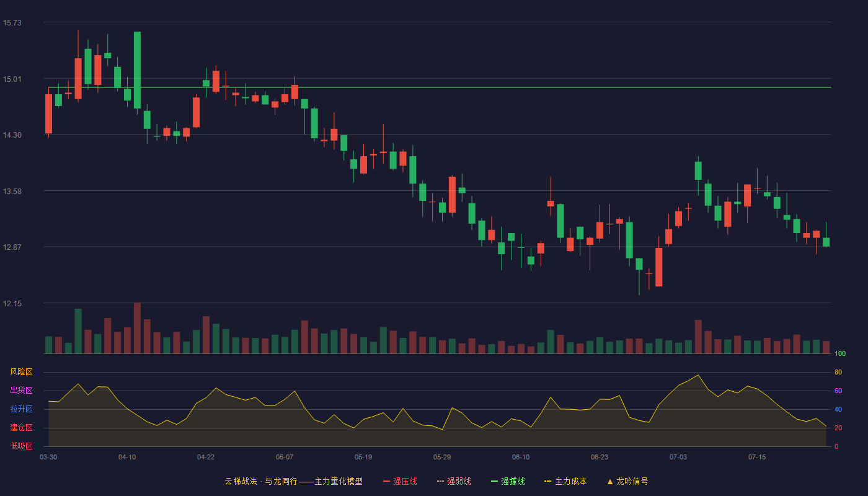Toggle the 龙吟信号 legend entry

coord(627,481)
